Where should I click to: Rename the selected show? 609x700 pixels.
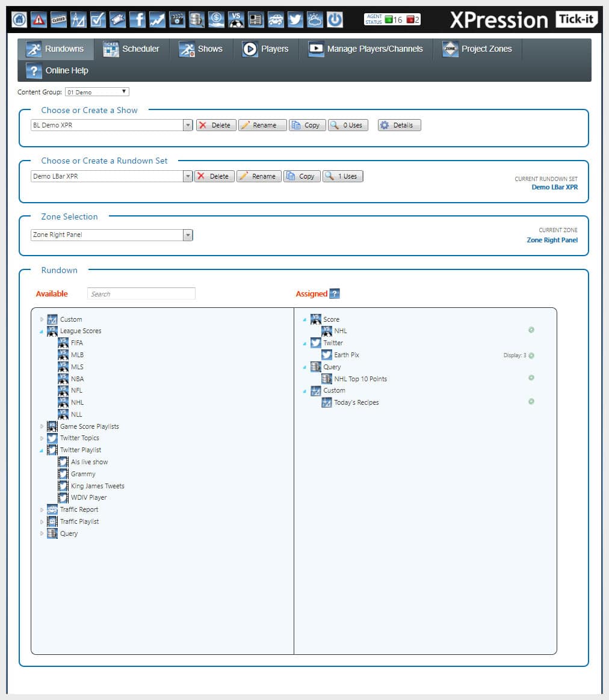262,126
